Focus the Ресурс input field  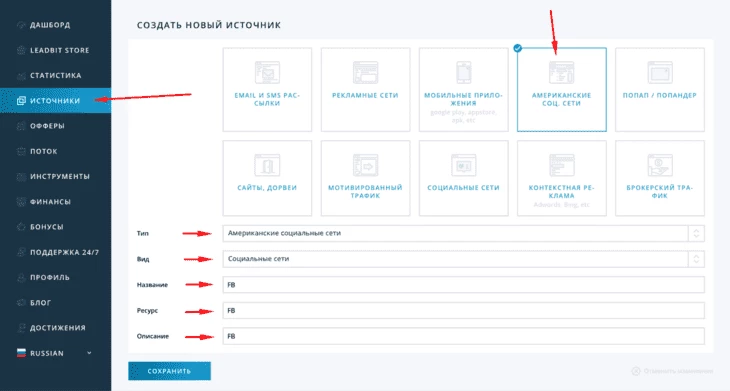tap(463, 310)
